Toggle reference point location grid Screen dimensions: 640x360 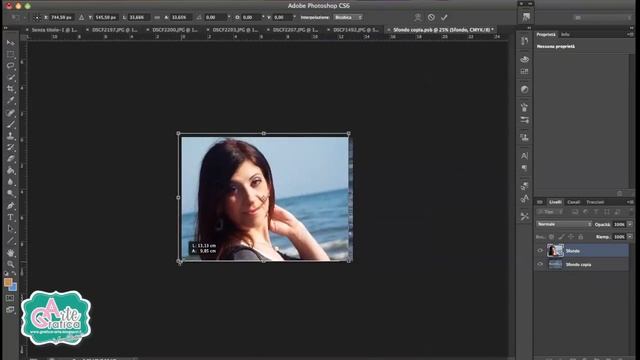(x=37, y=18)
